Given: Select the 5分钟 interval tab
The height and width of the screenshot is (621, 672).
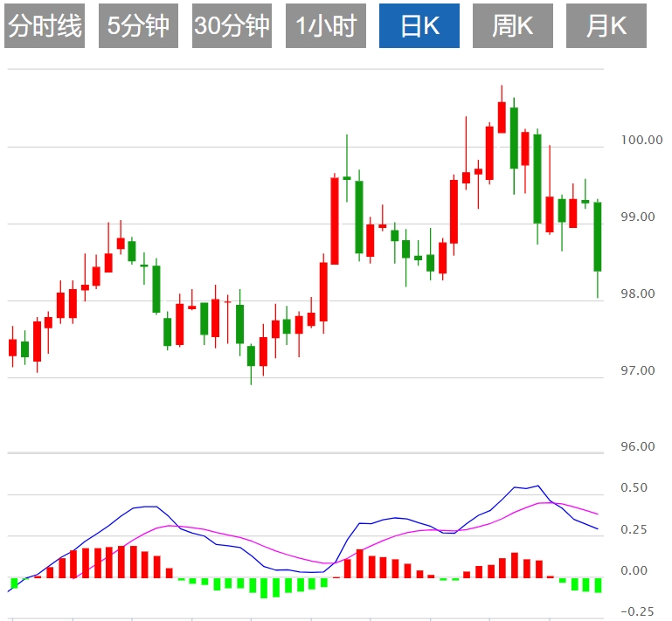Looking at the screenshot, I should tap(138, 25).
